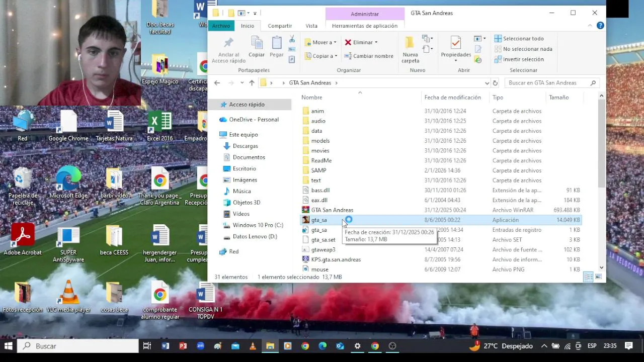Image resolution: width=644 pixels, height=362 pixels.
Task: Click the taskbar Buscar search box
Action: (78, 346)
